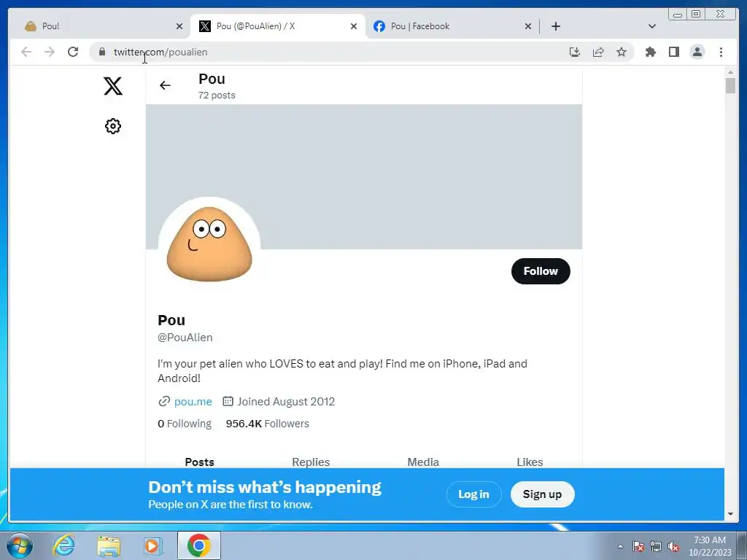Click the scrollbar up arrow
The width and height of the screenshot is (747, 560).
[730, 72]
